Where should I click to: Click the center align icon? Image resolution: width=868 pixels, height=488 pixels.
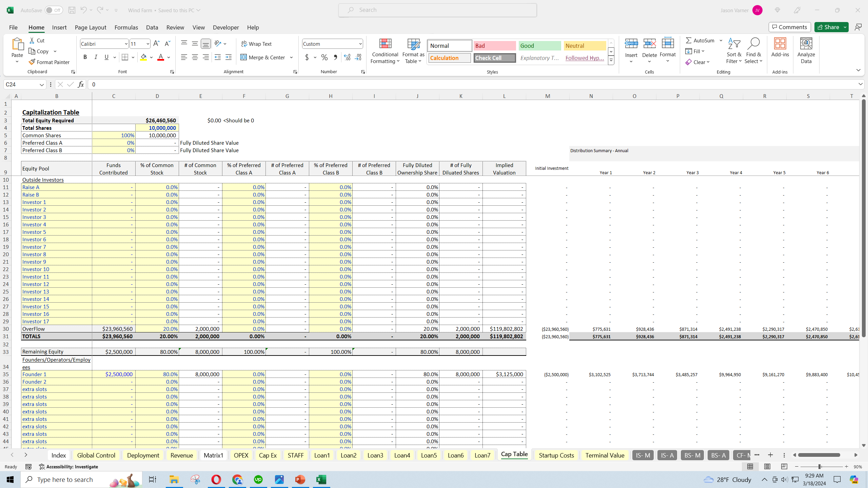[x=195, y=57]
